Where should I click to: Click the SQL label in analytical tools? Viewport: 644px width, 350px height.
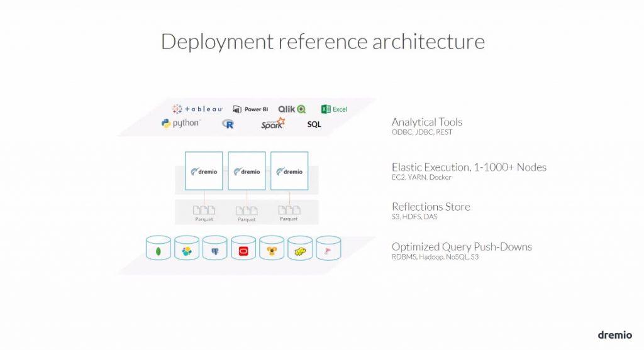(x=314, y=124)
